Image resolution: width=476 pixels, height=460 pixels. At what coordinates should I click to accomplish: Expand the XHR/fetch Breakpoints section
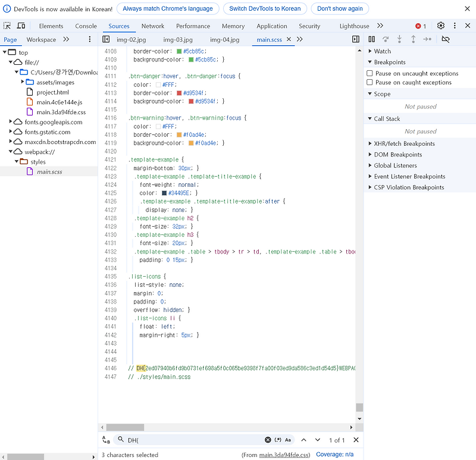pos(369,143)
